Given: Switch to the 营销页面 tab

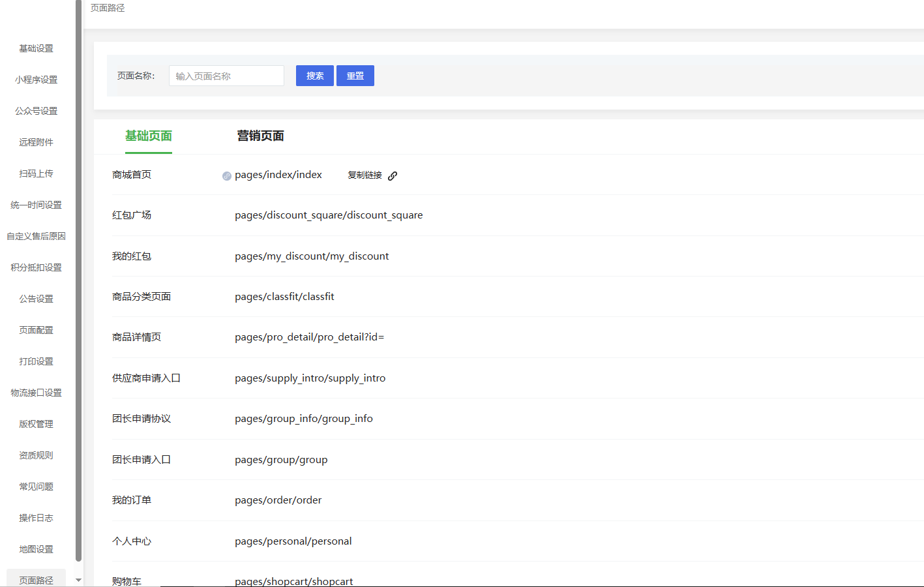Looking at the screenshot, I should coord(260,136).
